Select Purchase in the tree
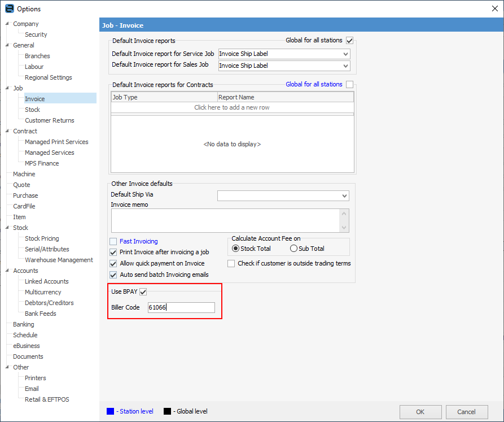 point(25,195)
